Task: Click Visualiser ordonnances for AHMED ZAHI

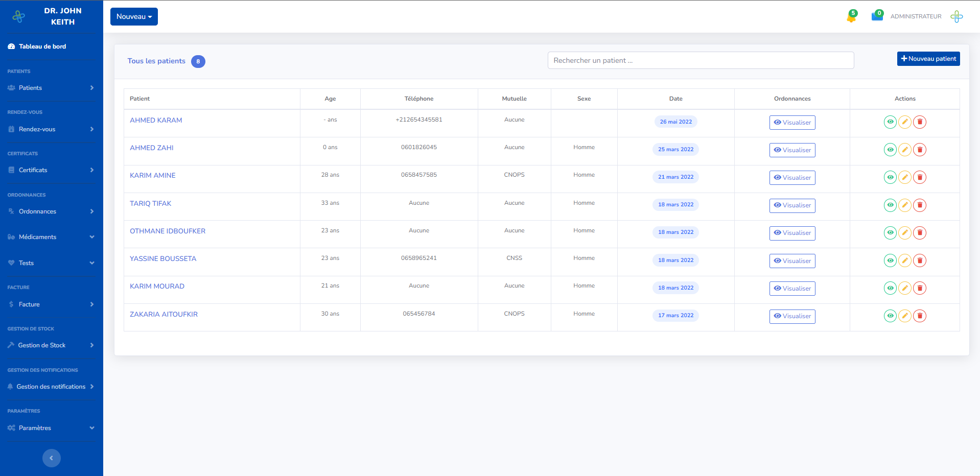Action: click(792, 150)
